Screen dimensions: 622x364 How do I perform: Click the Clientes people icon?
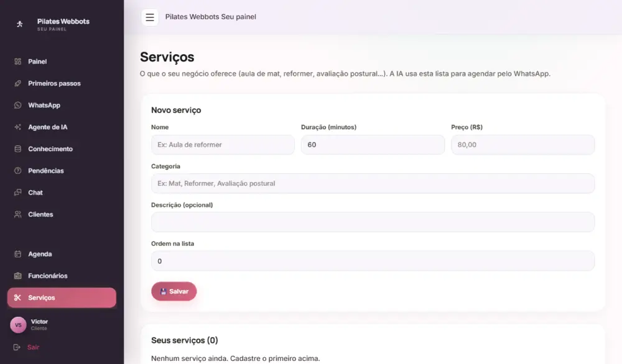coord(18,214)
